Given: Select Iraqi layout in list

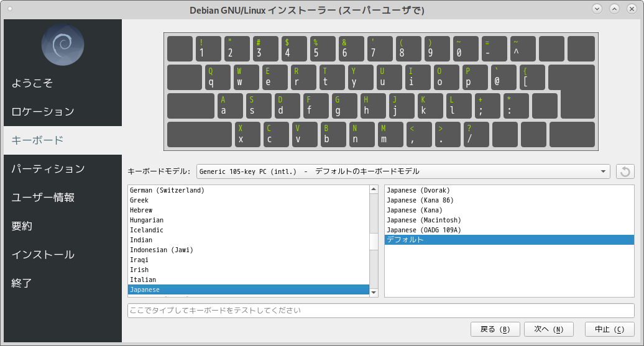Looking at the screenshot, I should click(x=249, y=260).
